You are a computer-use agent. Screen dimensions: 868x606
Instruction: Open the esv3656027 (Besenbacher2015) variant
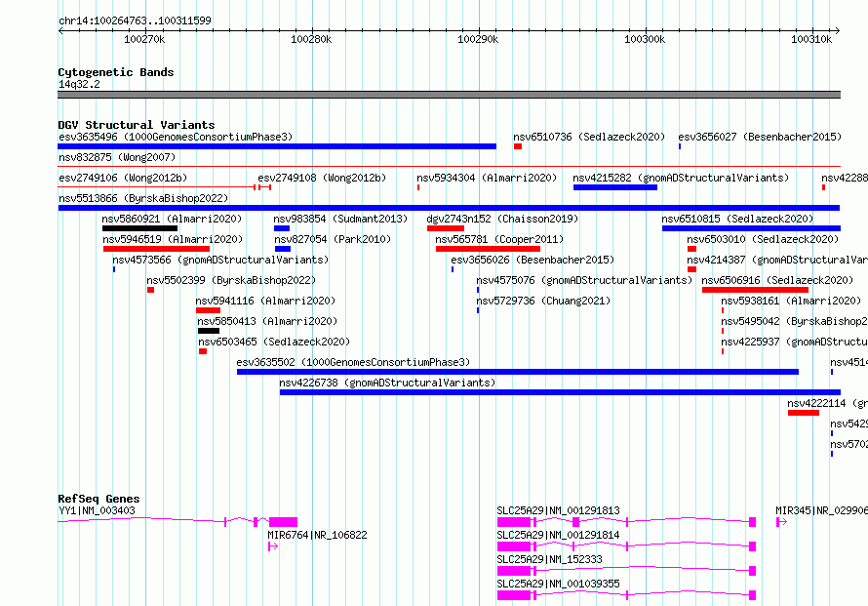coord(760,137)
